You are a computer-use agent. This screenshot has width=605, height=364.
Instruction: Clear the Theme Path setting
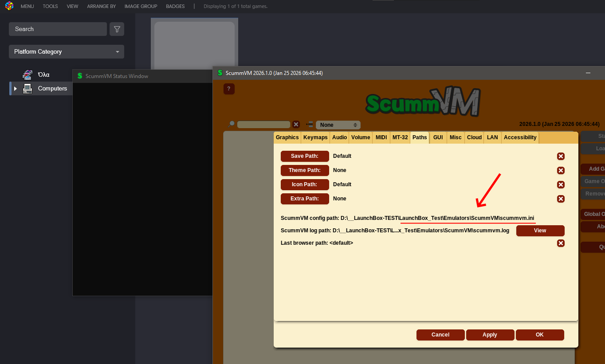click(561, 170)
